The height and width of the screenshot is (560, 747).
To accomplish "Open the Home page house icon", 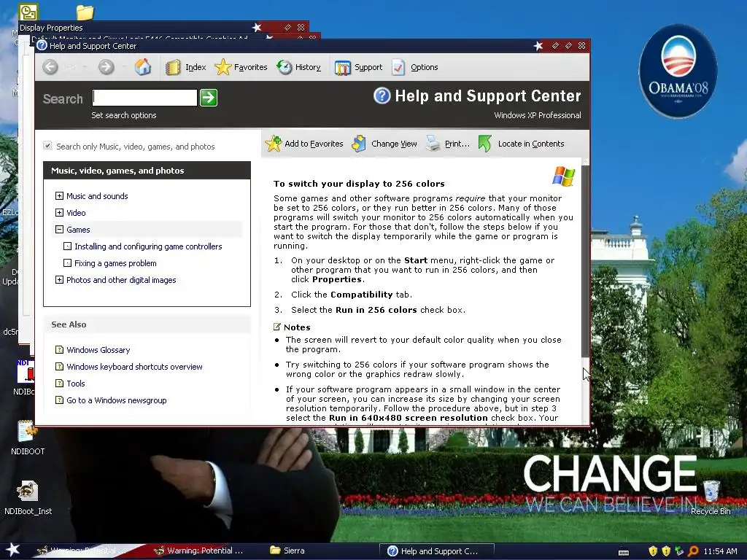I will point(142,66).
